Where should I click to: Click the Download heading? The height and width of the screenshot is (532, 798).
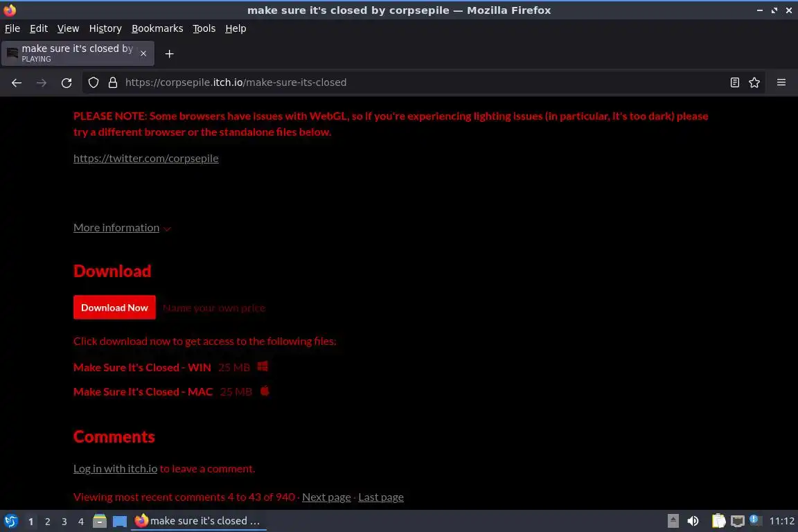click(112, 271)
